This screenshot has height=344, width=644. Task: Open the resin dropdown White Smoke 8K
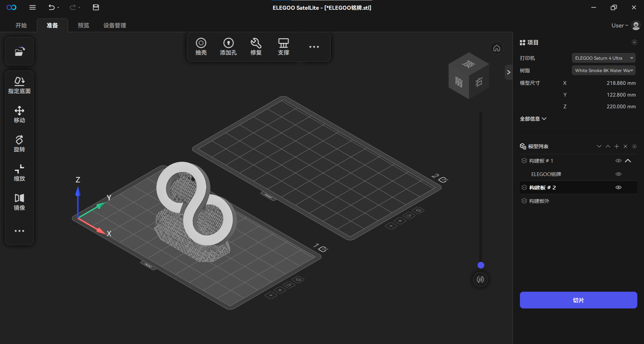tap(603, 70)
